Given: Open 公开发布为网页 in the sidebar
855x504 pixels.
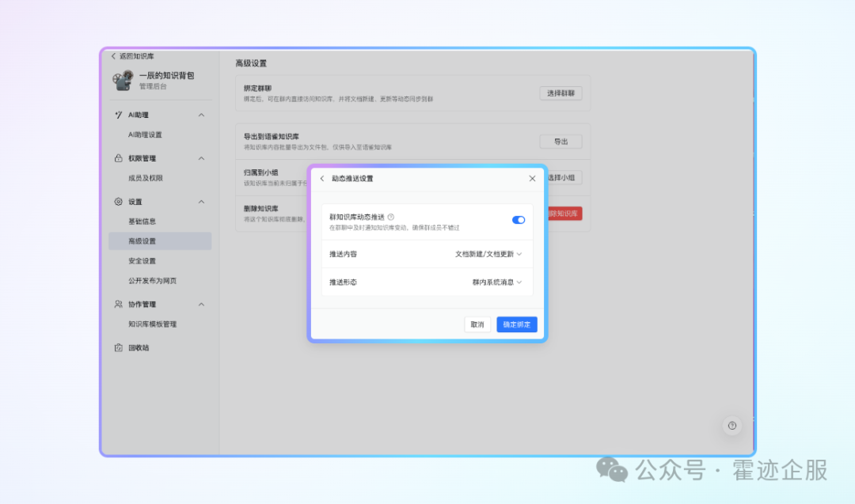Looking at the screenshot, I should click(152, 281).
